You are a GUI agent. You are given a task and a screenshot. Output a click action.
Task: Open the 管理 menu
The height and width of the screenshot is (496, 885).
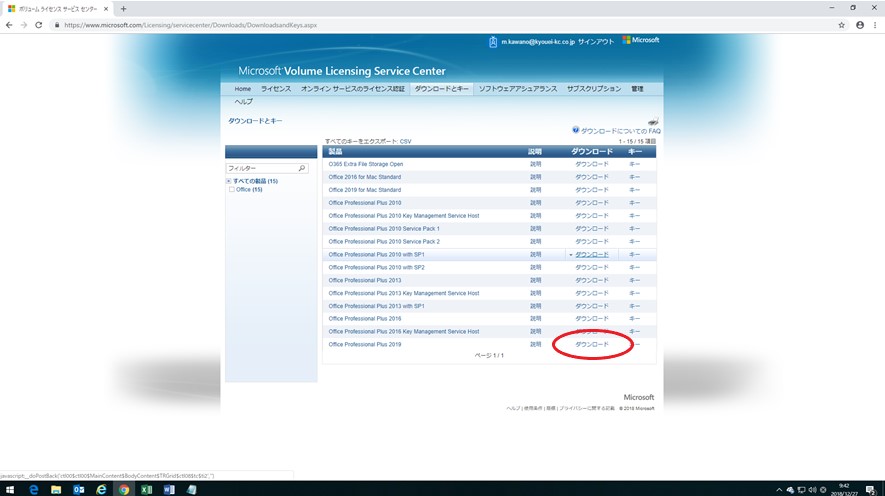637,89
